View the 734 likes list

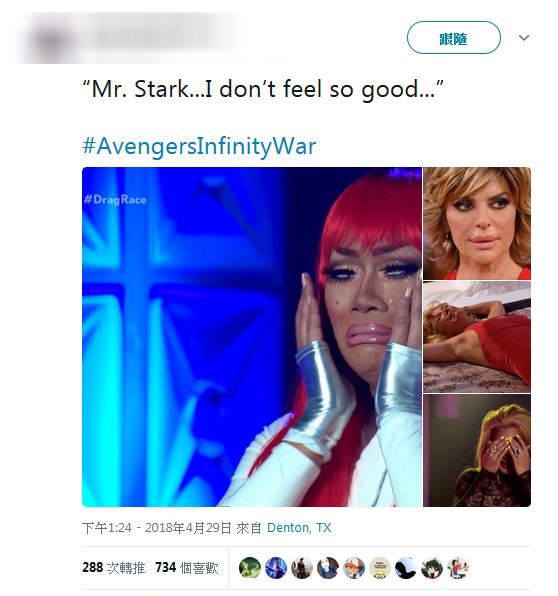pos(187,567)
